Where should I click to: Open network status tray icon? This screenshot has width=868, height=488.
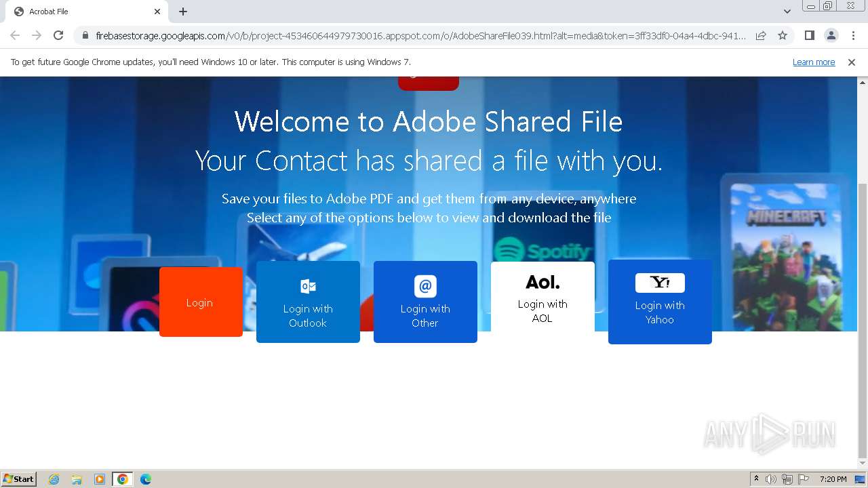tap(787, 479)
